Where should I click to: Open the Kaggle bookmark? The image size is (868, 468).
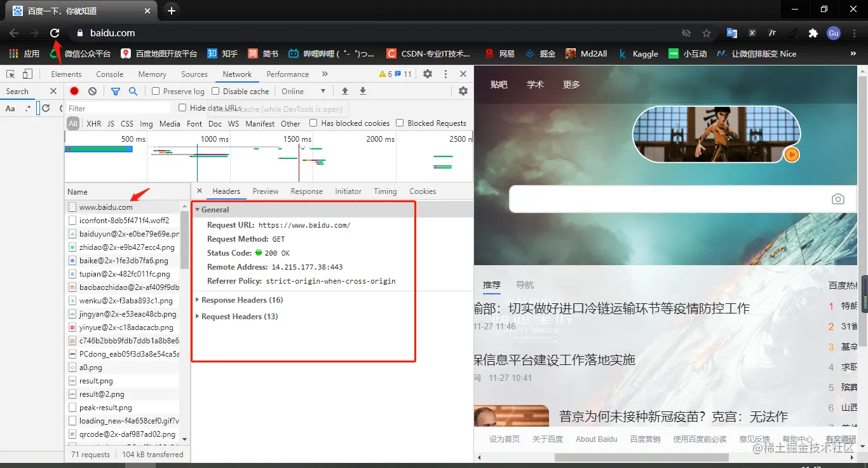click(x=638, y=54)
